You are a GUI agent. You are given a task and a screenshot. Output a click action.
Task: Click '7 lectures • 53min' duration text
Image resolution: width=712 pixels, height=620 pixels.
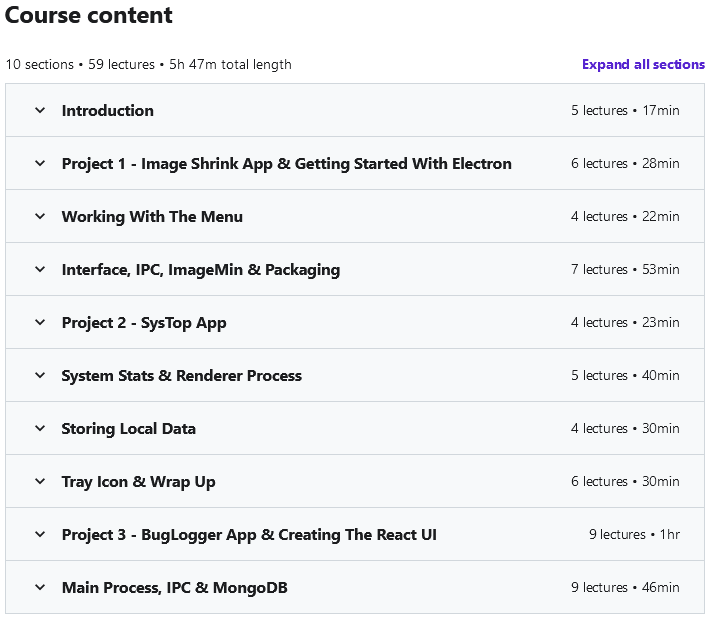click(625, 269)
